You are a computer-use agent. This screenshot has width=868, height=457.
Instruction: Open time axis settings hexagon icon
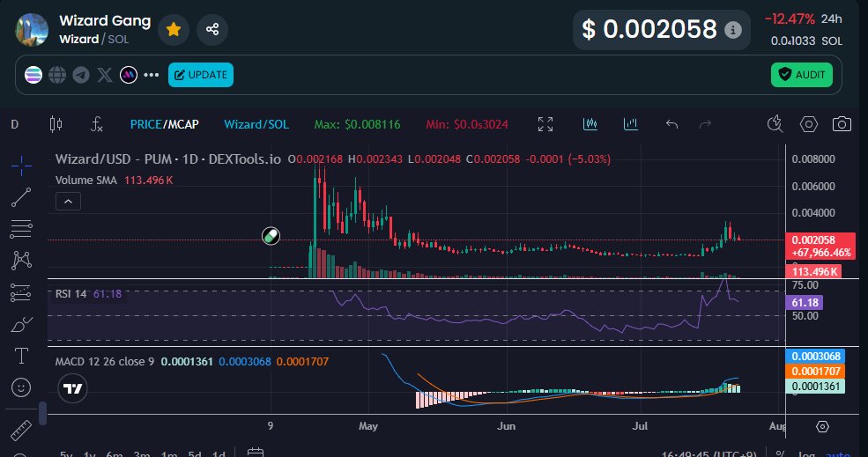coord(822,426)
